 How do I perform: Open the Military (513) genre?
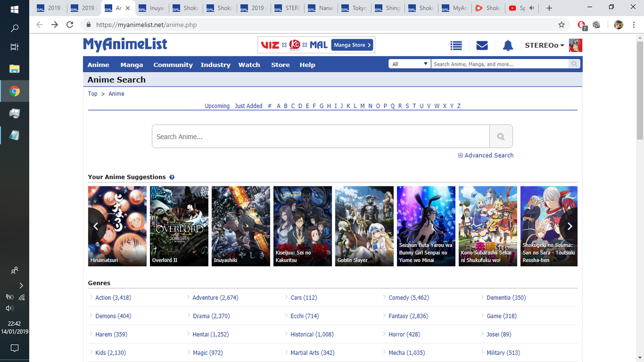pos(503,352)
